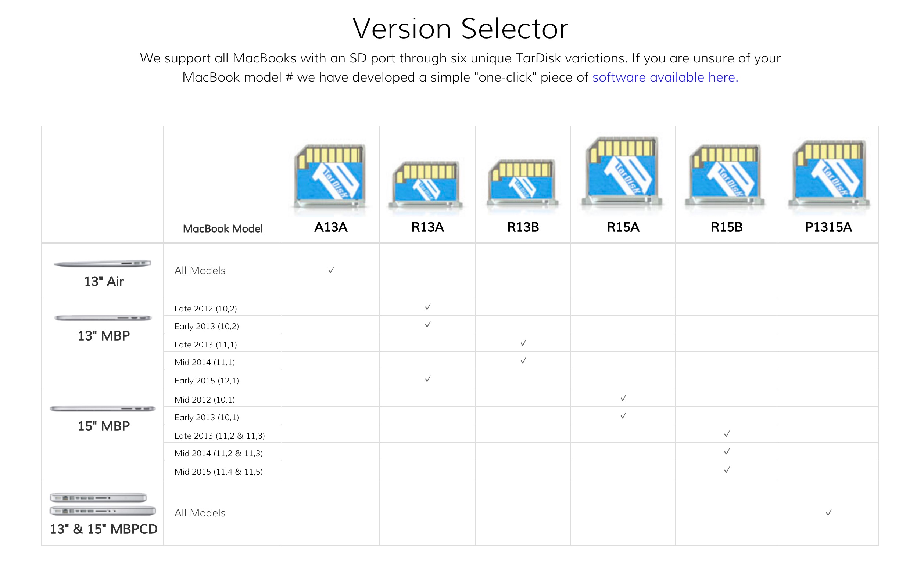Open the "software available here" link

(x=665, y=78)
